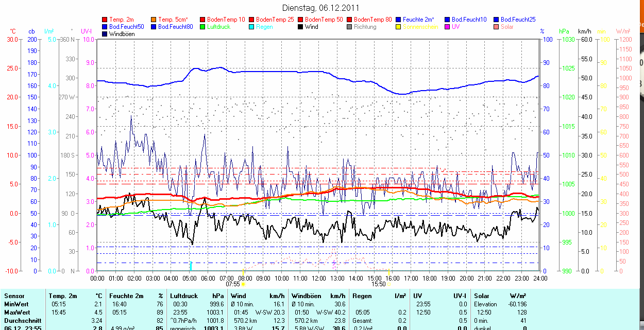Click the green hPa axis unit label
Image resolution: width=644 pixels, height=330 pixels.
(564, 31)
